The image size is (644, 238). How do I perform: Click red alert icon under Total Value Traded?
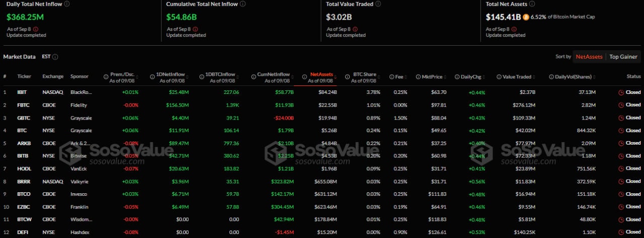tap(355, 29)
